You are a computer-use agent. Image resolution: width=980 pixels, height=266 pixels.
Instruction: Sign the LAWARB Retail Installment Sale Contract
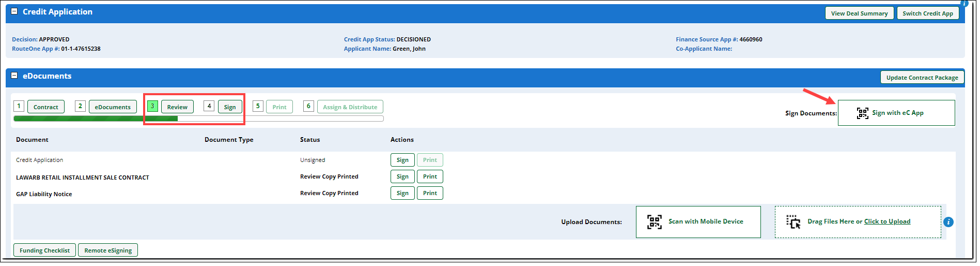[x=402, y=176]
